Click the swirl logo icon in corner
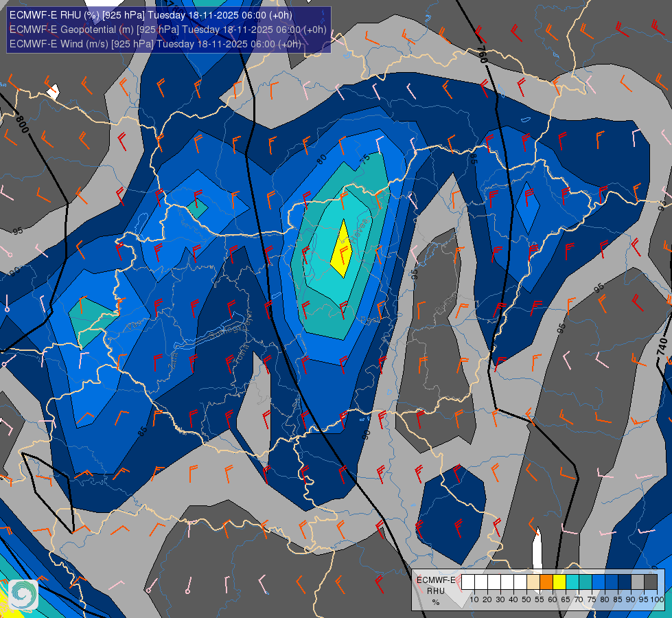This screenshot has height=618, width=672. 23,594
